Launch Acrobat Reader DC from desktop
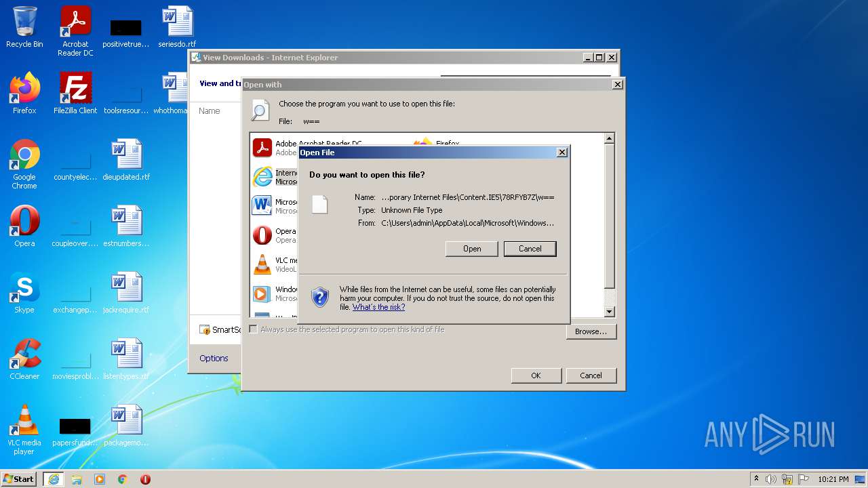Image resolution: width=868 pixels, height=488 pixels. [x=75, y=31]
